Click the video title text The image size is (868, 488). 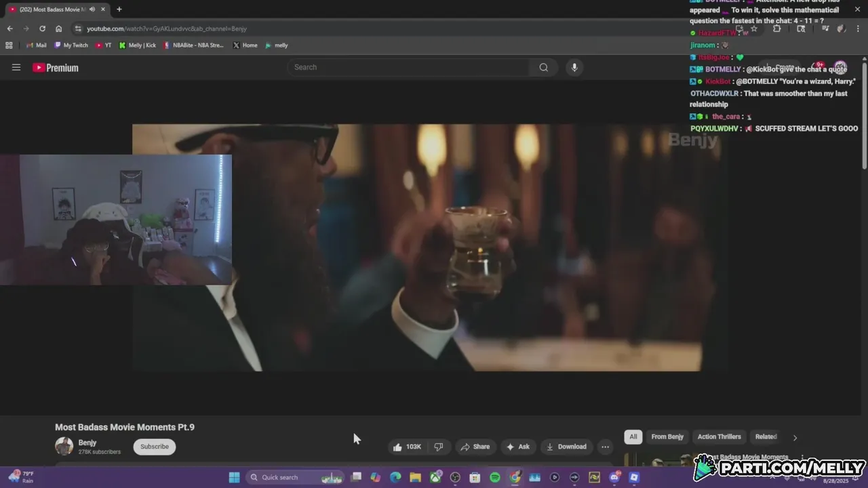125,427
